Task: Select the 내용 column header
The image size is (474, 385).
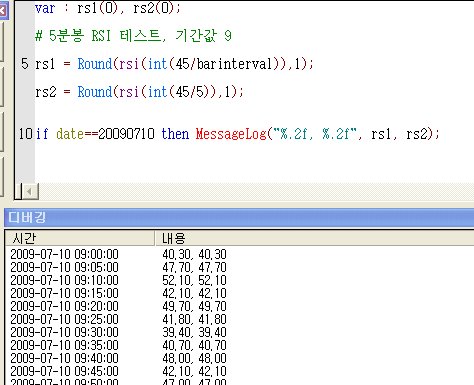Action: pos(314,238)
